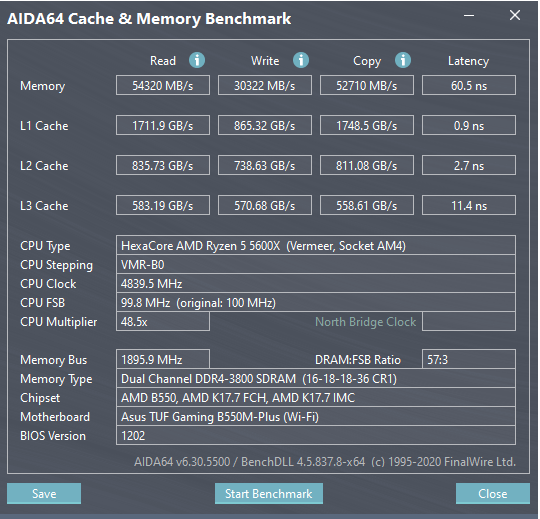Click the CPU Clock 4839.5 MHz field
540x519 pixels.
click(316, 283)
